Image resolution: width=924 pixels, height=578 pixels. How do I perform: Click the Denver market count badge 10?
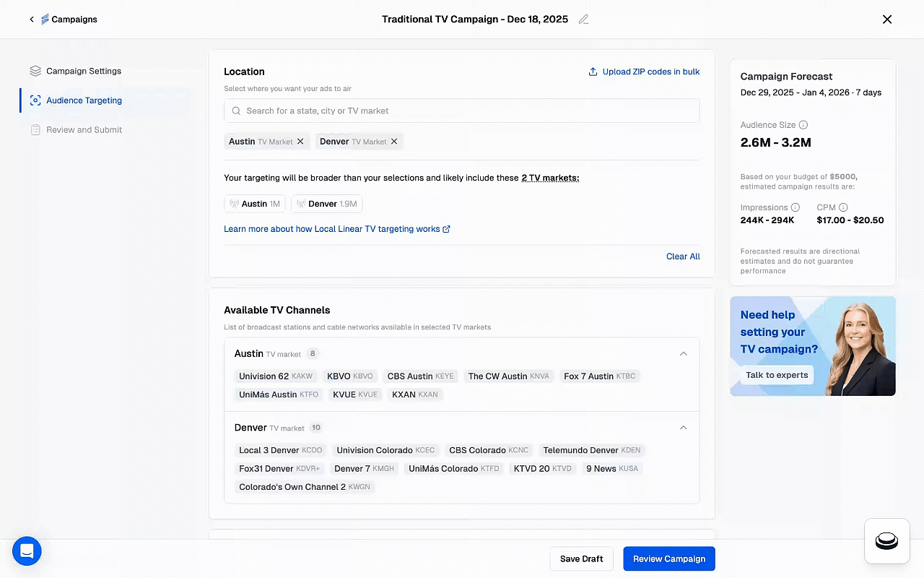coord(316,428)
